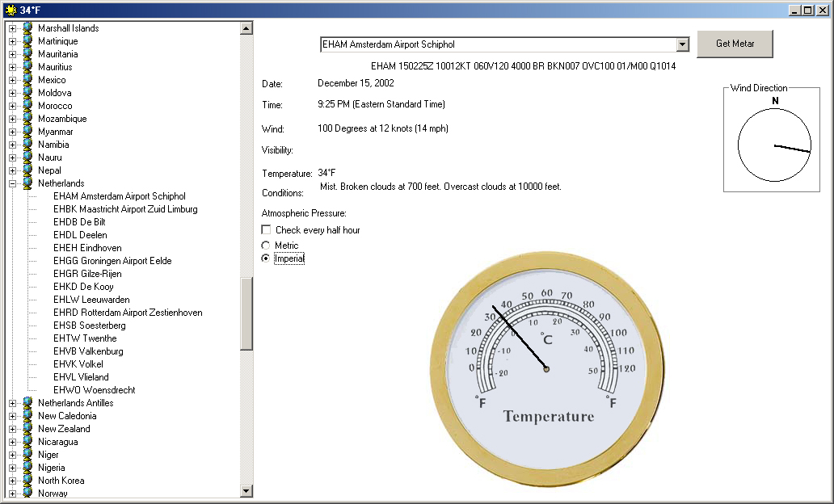This screenshot has width=834, height=504.
Task: Click the sun icon in title bar
Action: (11, 10)
